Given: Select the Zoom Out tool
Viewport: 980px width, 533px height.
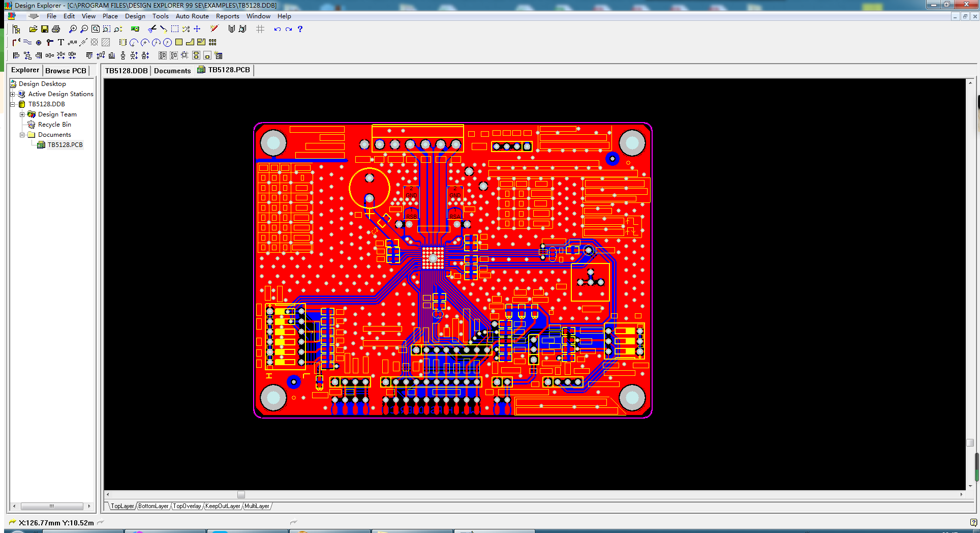Looking at the screenshot, I should pyautogui.click(x=84, y=29).
